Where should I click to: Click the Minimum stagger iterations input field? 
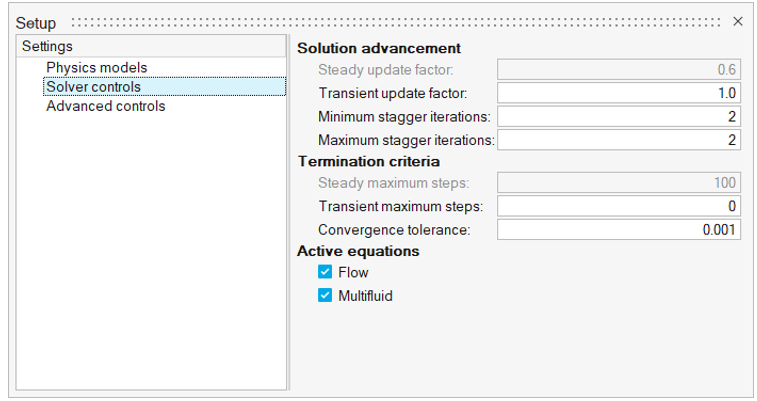[618, 117]
